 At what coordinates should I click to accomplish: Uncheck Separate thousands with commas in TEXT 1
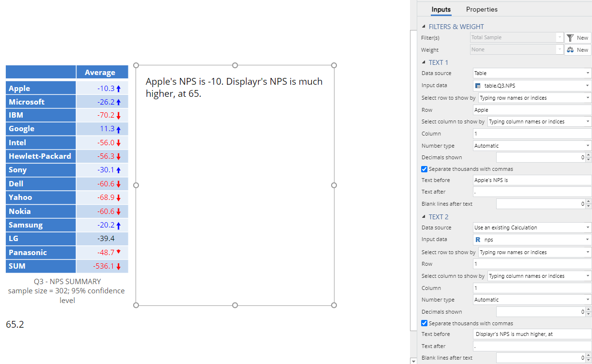[424, 169]
